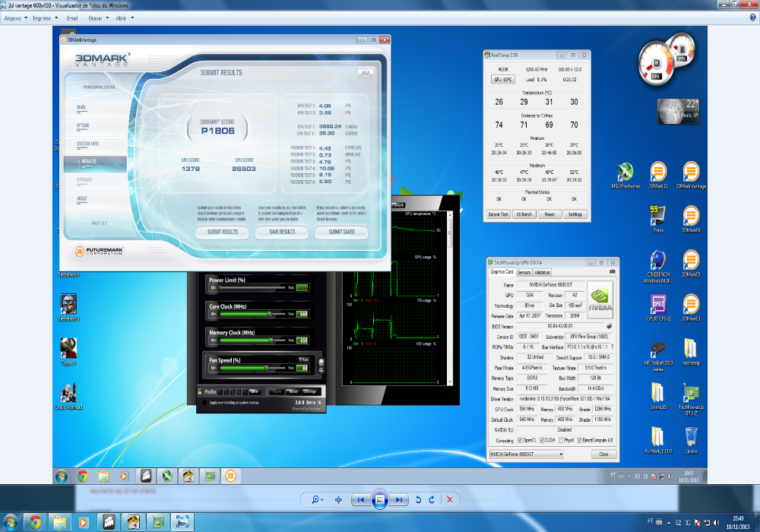Click the Fan Speed slider in Afterburner

(x=252, y=368)
